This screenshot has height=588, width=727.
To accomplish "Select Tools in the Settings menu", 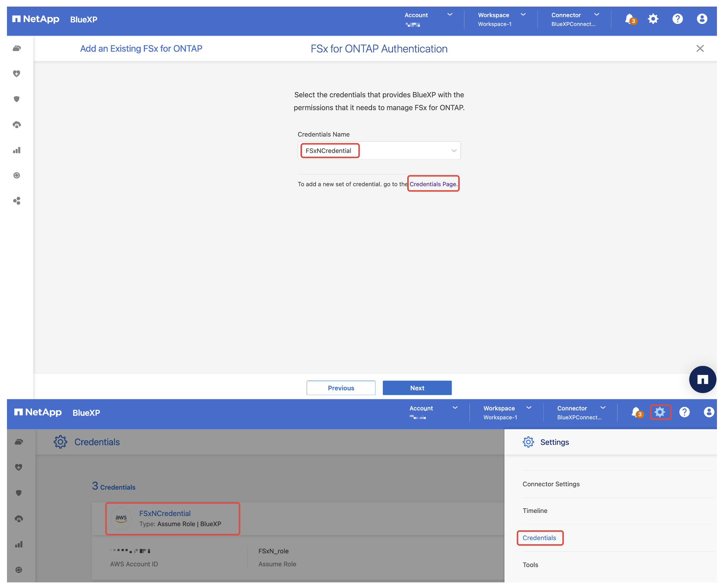I will point(530,565).
